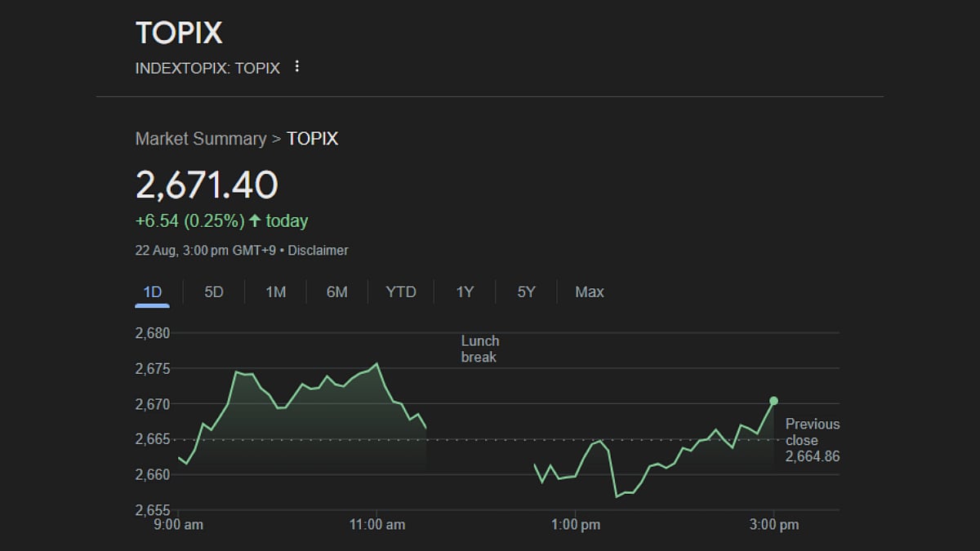Screen dimensions: 980x551
Task: Click the 2,671.40 index price
Action: click(x=207, y=185)
